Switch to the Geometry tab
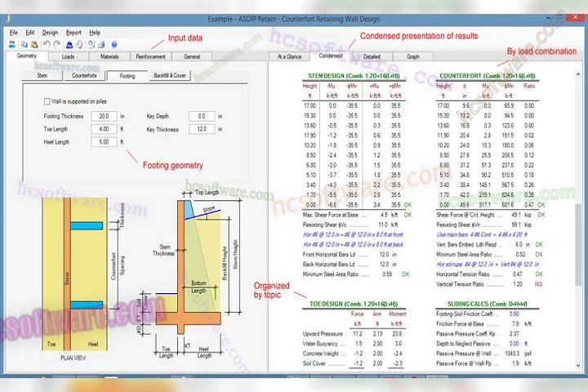The width and height of the screenshot is (588, 392). (27, 56)
